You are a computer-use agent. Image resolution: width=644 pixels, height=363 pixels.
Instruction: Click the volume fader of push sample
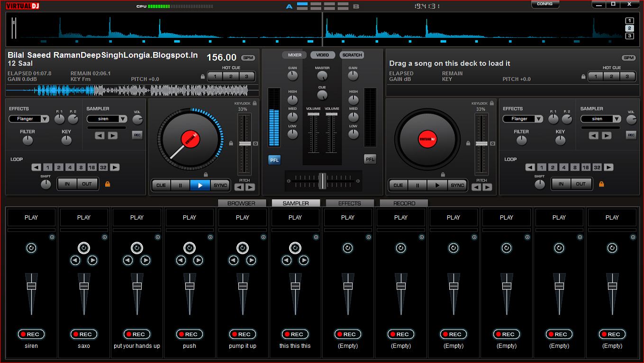click(x=190, y=286)
